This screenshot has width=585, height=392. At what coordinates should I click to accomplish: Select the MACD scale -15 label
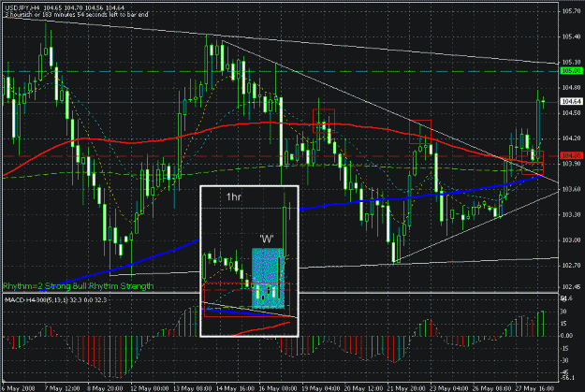click(565, 348)
